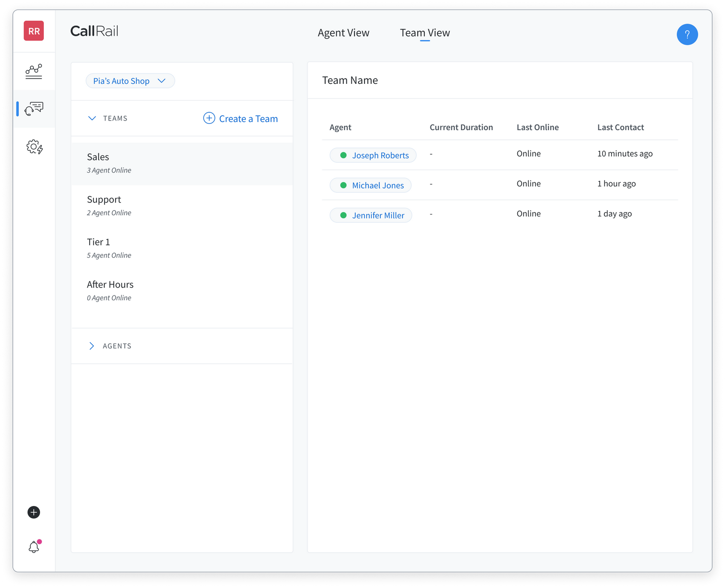Open Joseph Roberts agent link

pyautogui.click(x=380, y=156)
